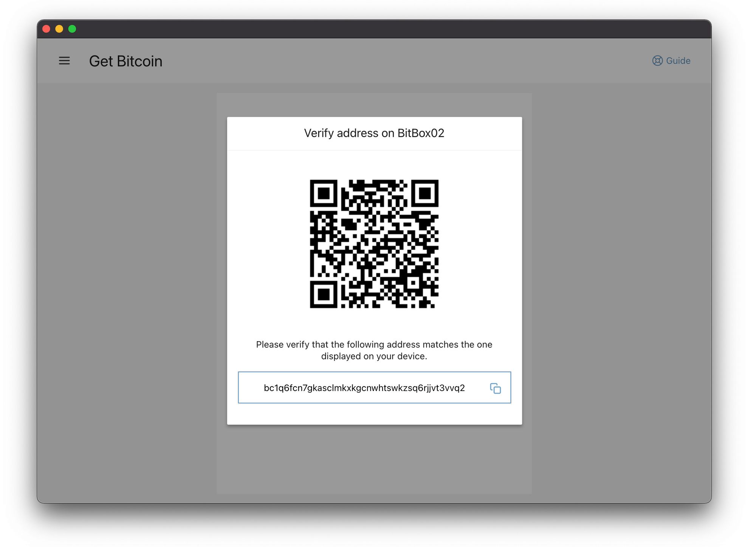
Task: Select the bc1q6fcn7gkasclmkxkgcnwhtswkzsq6rjjvt3vvq2 address field
Action: click(x=374, y=388)
